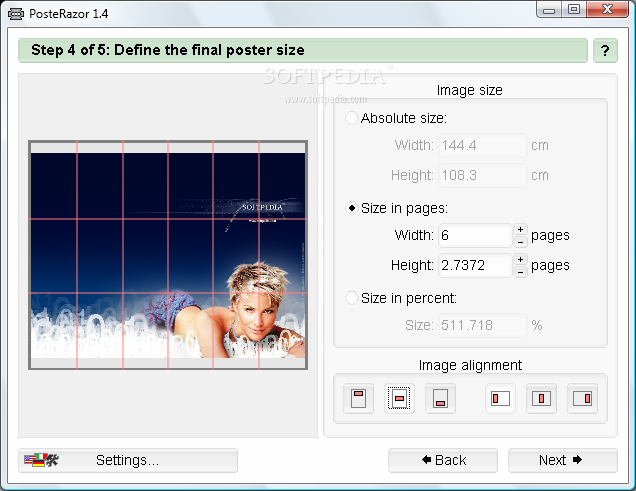Align image to horizontal center
Image resolution: width=636 pixels, height=491 pixels.
[541, 399]
